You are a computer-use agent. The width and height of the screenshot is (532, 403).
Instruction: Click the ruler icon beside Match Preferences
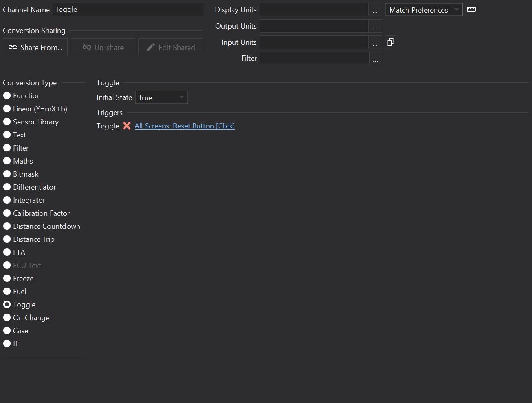[x=471, y=9]
